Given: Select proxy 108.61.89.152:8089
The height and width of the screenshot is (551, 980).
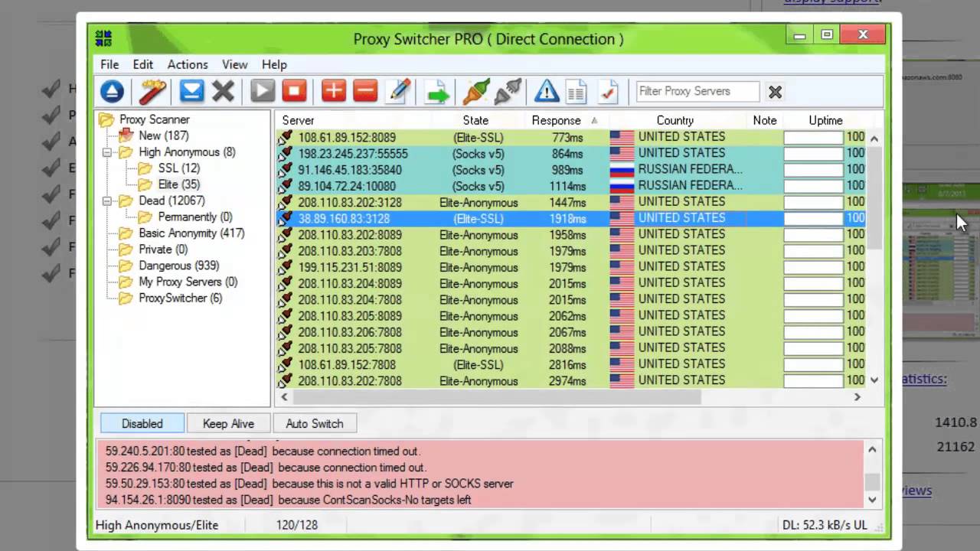Looking at the screenshot, I should click(571, 138).
